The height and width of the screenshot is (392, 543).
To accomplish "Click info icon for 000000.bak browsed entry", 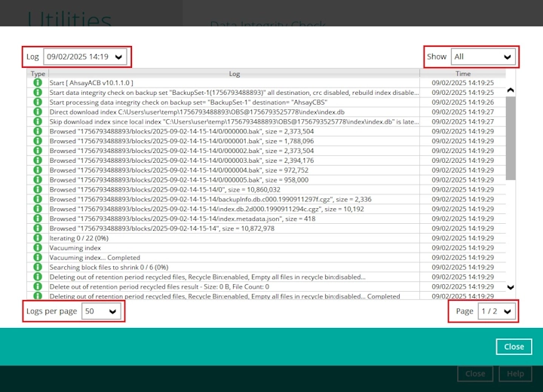I will [38, 131].
